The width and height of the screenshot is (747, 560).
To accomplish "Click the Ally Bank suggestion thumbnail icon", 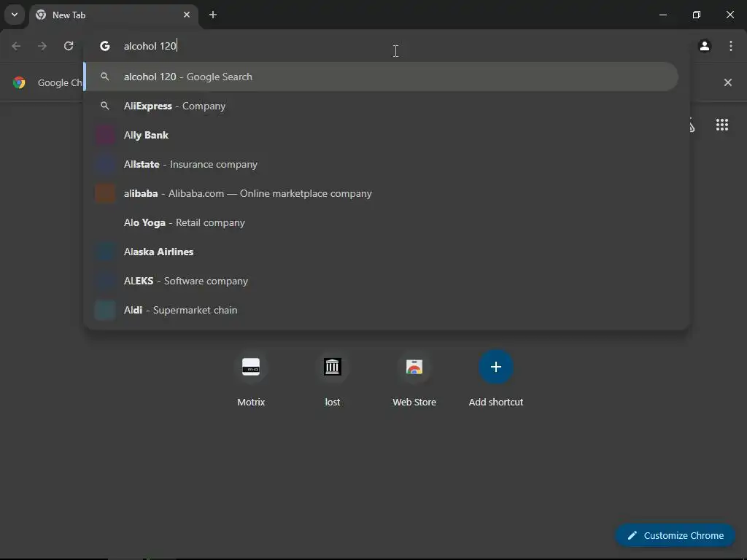I will point(105,135).
